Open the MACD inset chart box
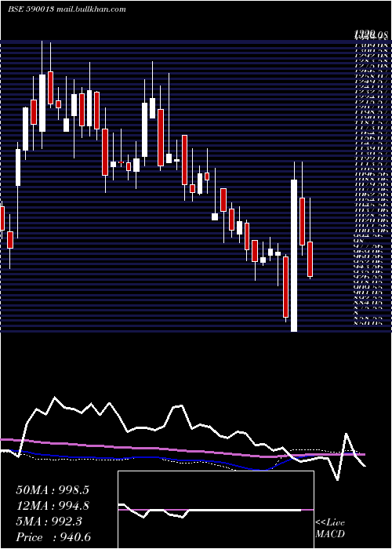 tap(216, 510)
